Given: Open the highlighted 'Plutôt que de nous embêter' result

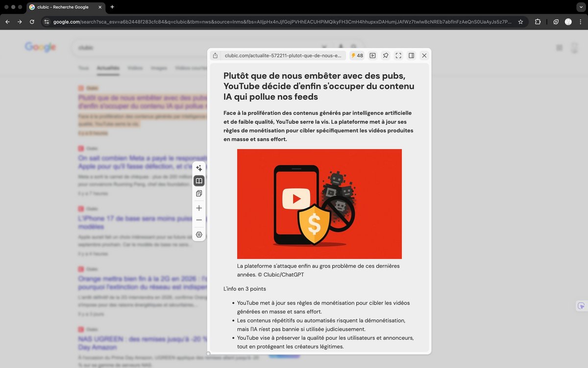Looking at the screenshot, I should pos(142,102).
